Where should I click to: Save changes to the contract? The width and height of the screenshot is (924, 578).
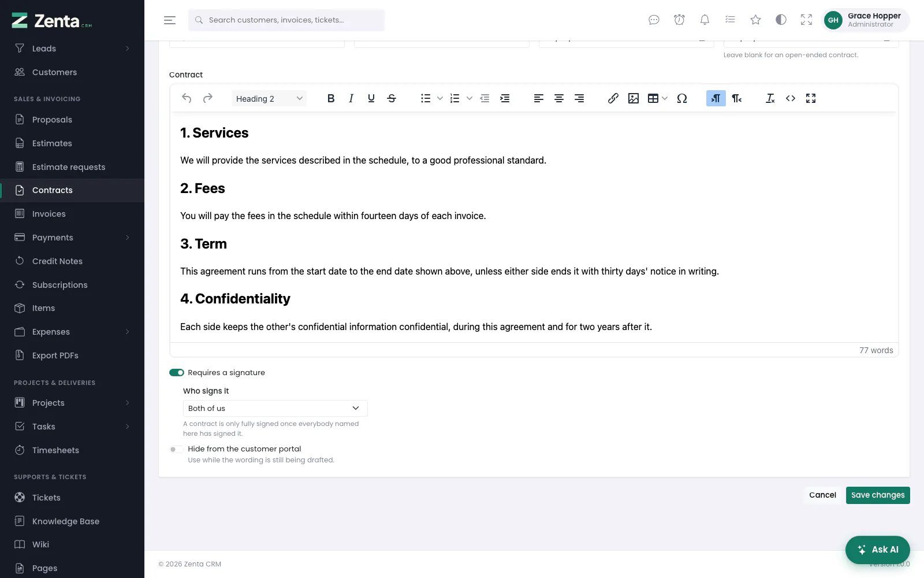878,495
